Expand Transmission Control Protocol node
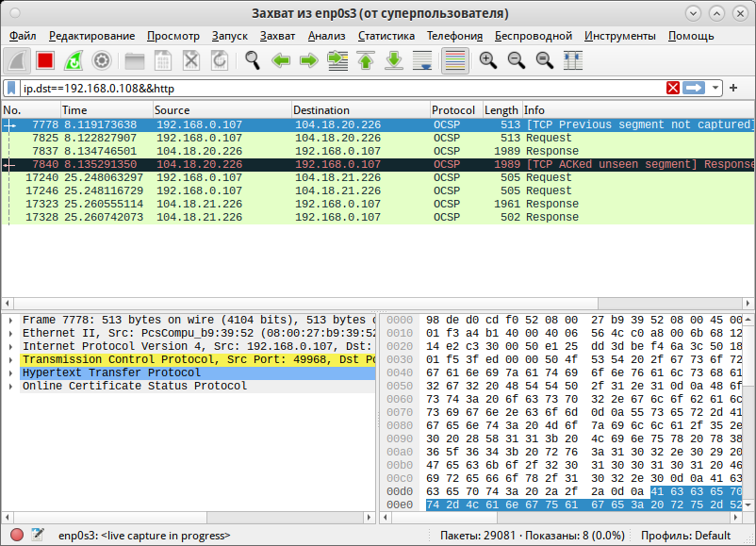This screenshot has width=756, height=546. (x=10, y=360)
